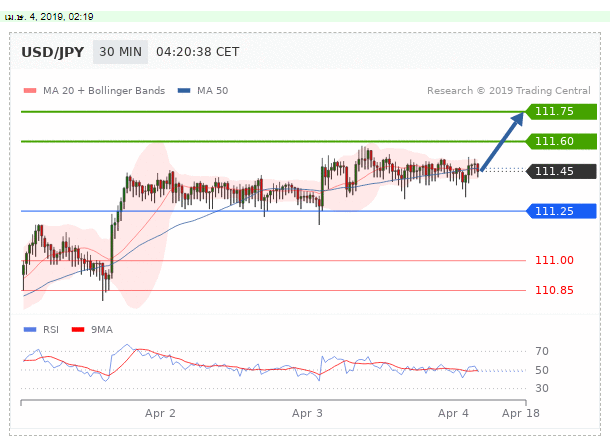Screen dimensions: 610x441
Task: Click the MA 20 + Bollinger Bands legend label
Action: point(104,91)
